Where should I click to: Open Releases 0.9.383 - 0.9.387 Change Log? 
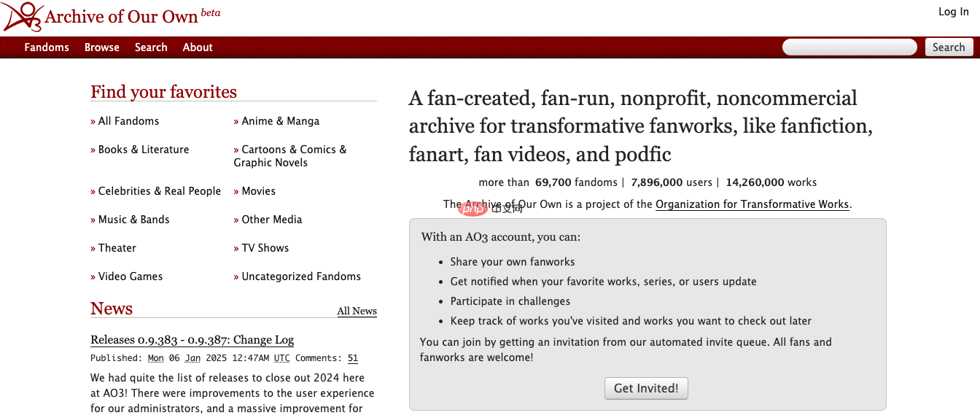(192, 340)
